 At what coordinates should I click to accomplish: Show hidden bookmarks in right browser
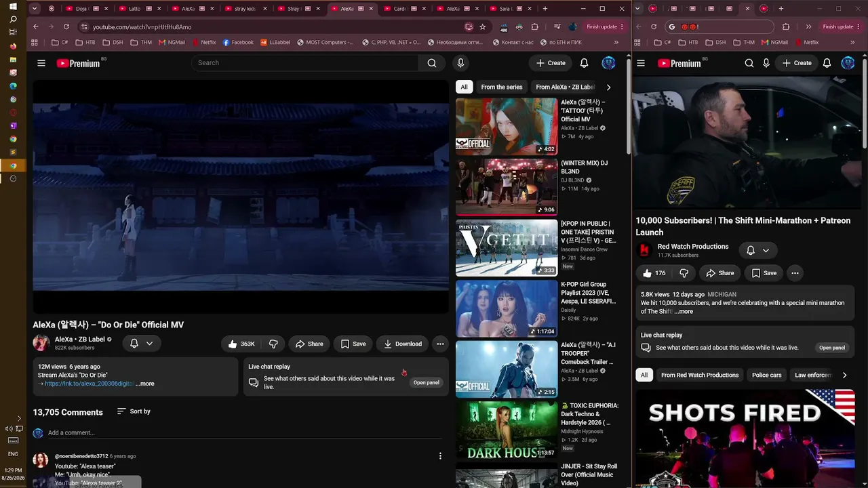click(x=852, y=43)
